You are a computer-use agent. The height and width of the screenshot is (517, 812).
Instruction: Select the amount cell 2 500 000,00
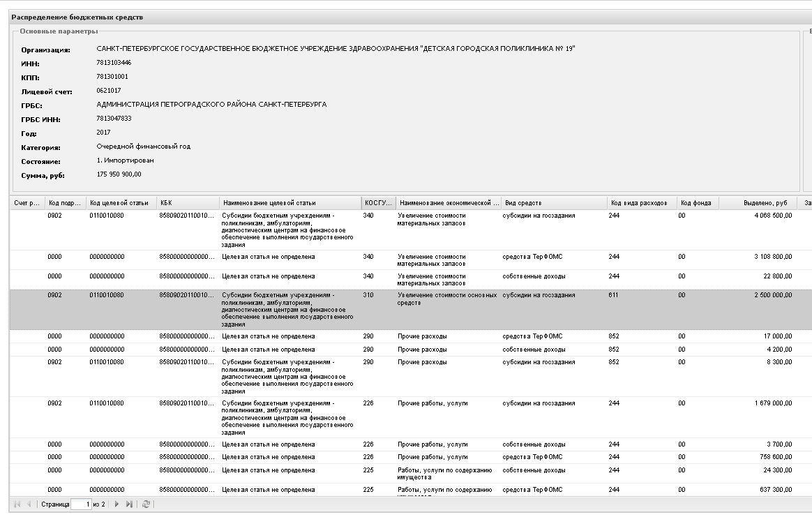point(773,294)
